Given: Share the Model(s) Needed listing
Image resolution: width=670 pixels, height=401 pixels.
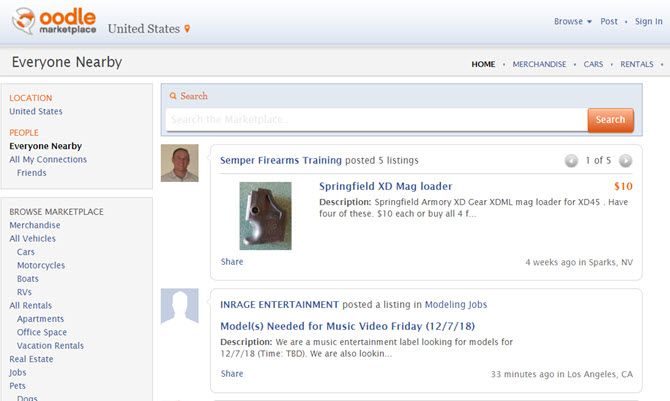Looking at the screenshot, I should pyautogui.click(x=232, y=374).
